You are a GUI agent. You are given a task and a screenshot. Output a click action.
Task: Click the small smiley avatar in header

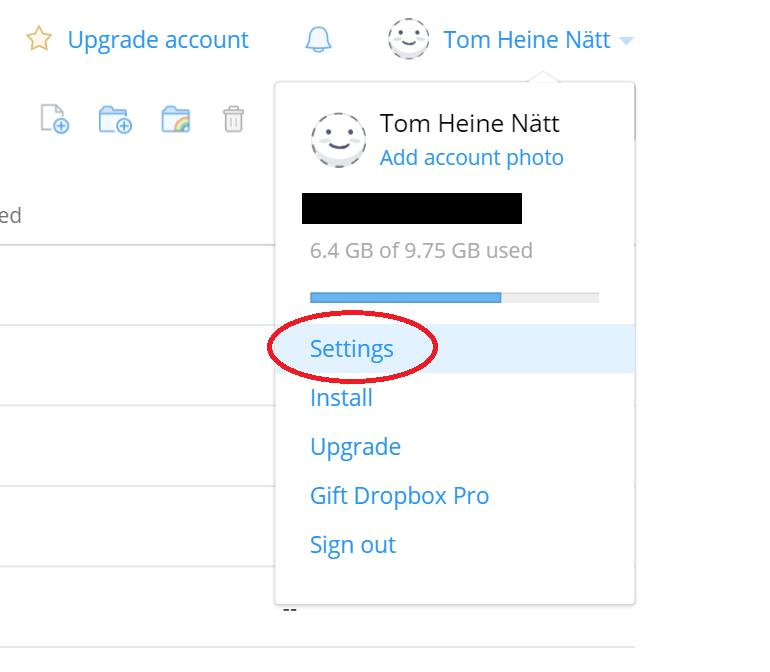pyautogui.click(x=408, y=39)
